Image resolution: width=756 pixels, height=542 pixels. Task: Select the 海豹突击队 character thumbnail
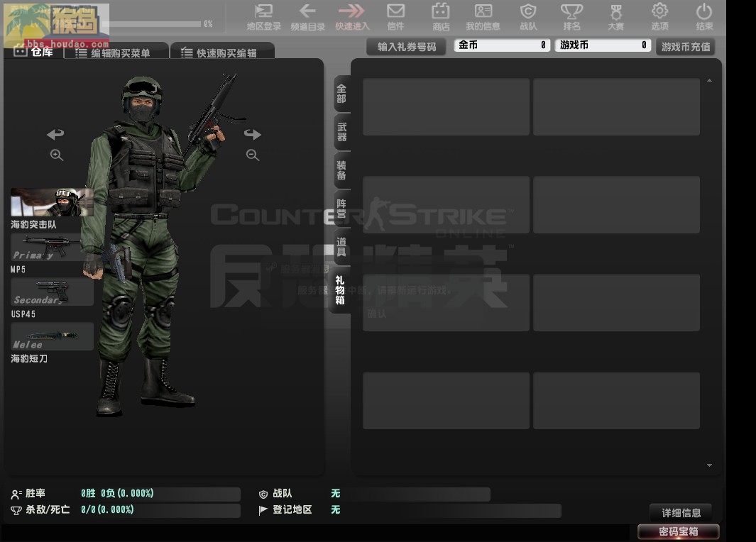(x=52, y=202)
